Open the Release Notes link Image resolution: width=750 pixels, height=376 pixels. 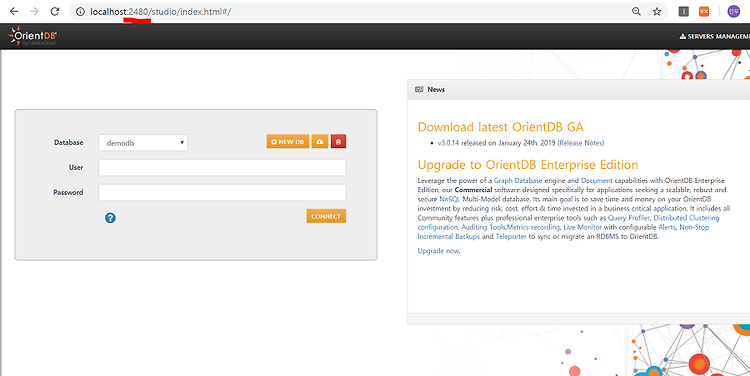click(x=581, y=143)
